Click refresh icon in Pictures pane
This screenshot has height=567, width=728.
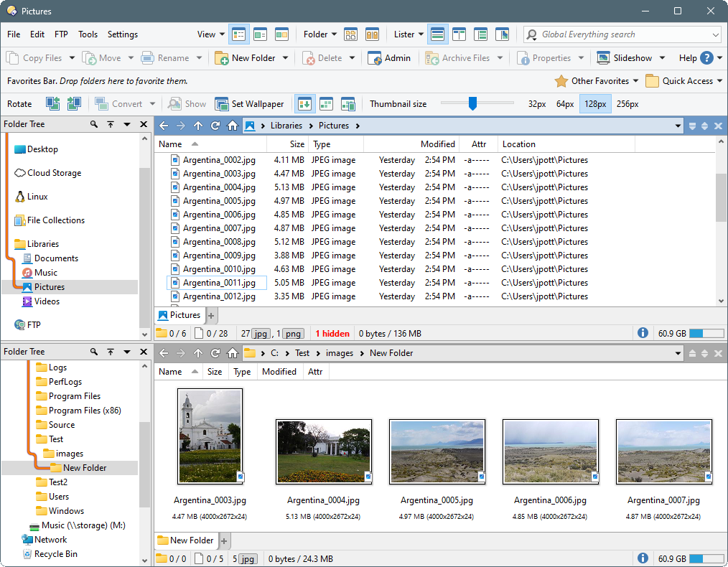215,126
